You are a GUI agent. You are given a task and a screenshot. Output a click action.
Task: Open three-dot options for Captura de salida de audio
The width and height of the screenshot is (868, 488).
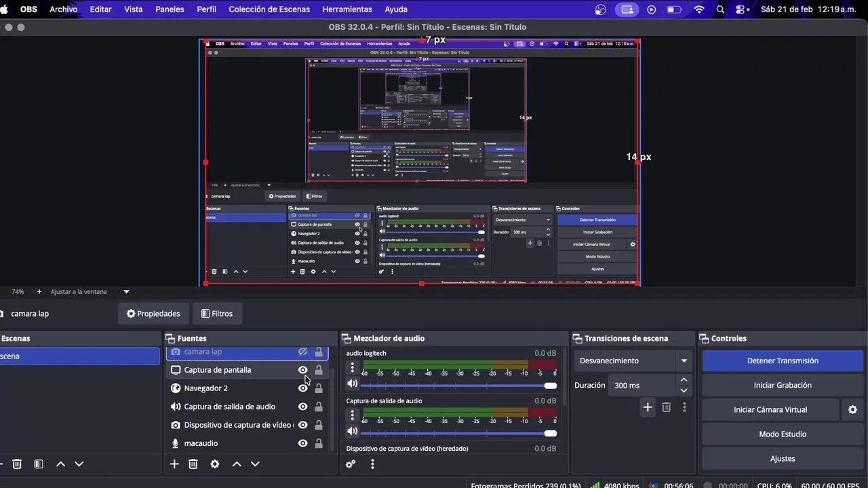pyautogui.click(x=352, y=415)
